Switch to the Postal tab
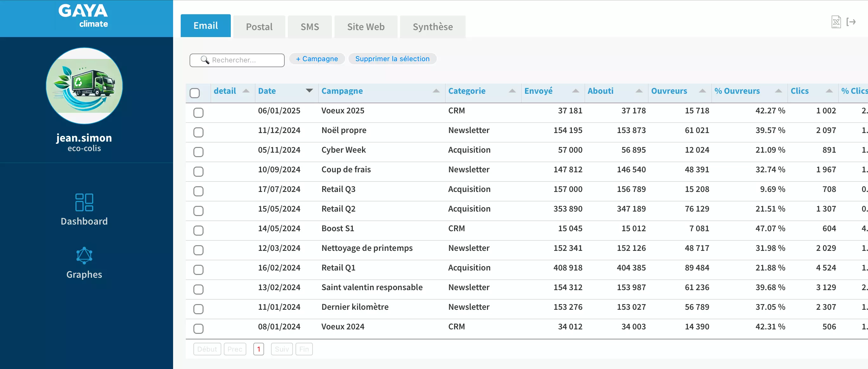 click(x=259, y=27)
